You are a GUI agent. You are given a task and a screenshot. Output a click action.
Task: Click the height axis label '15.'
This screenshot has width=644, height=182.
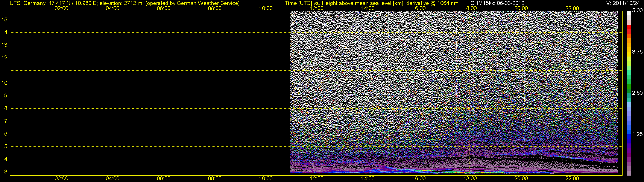click(x=5, y=19)
